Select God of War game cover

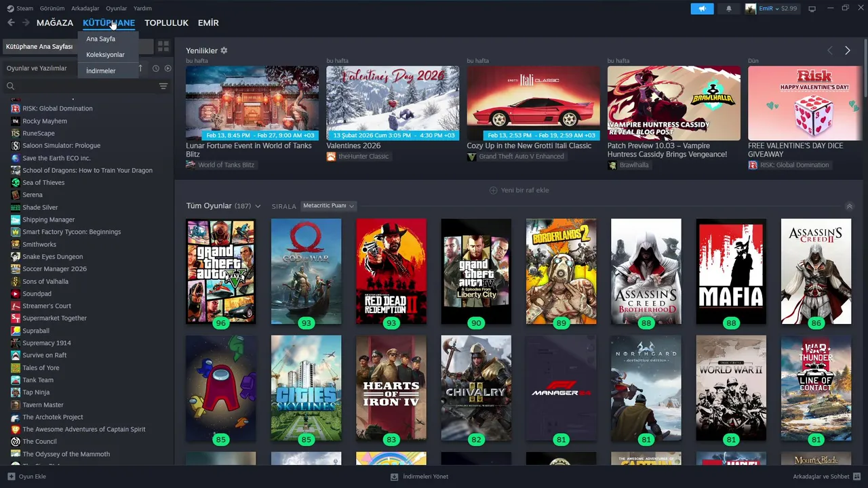coord(307,271)
